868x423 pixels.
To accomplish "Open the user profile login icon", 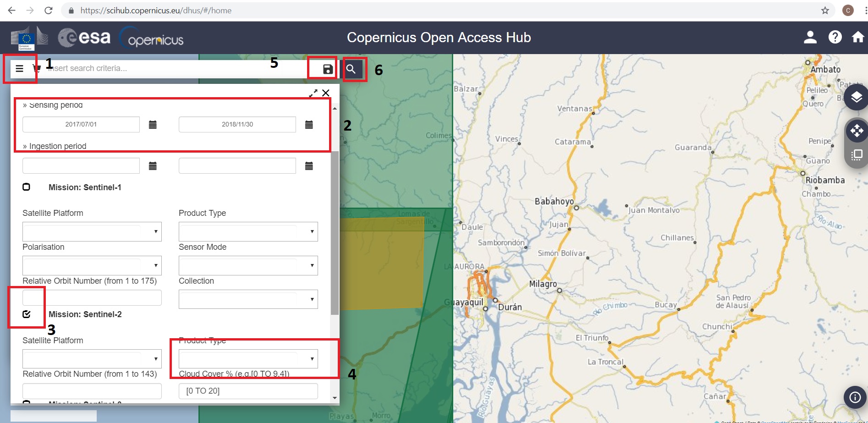I will [x=810, y=37].
